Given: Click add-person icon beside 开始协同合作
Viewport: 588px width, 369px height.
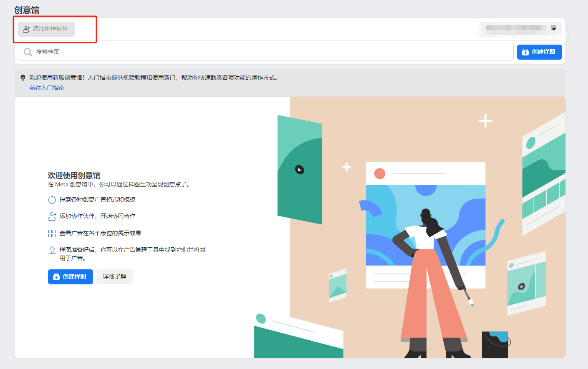Looking at the screenshot, I should click(x=52, y=216).
